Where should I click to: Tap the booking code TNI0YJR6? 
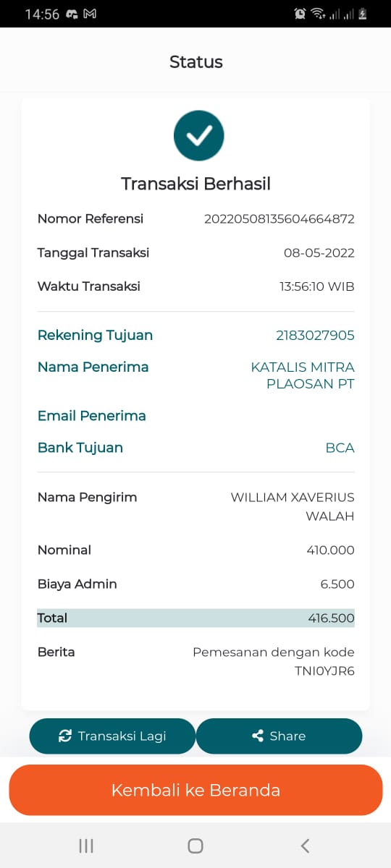click(324, 671)
